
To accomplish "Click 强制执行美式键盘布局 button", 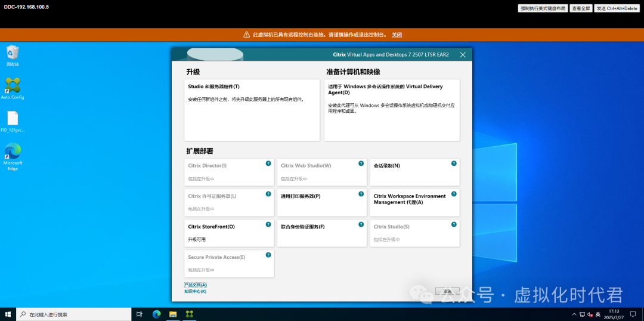I will [x=543, y=8].
